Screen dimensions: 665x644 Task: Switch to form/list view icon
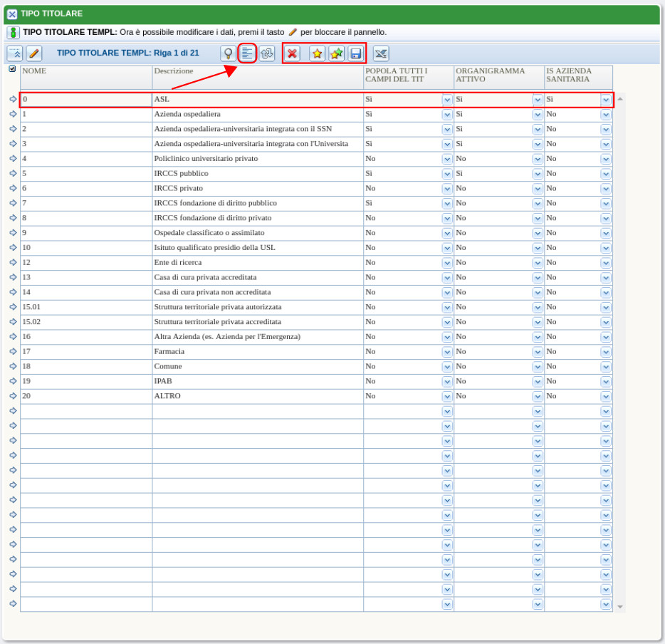[247, 53]
